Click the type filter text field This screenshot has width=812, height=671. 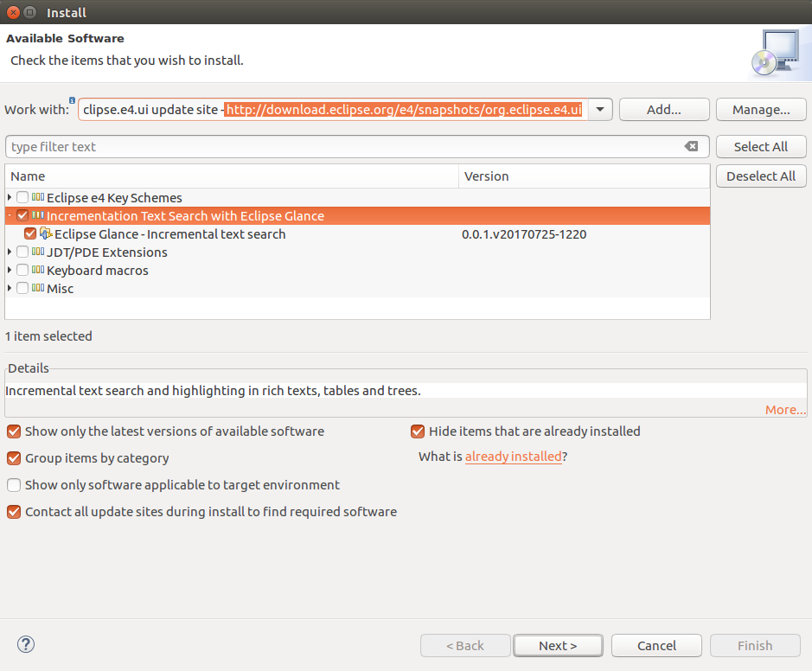(x=357, y=146)
